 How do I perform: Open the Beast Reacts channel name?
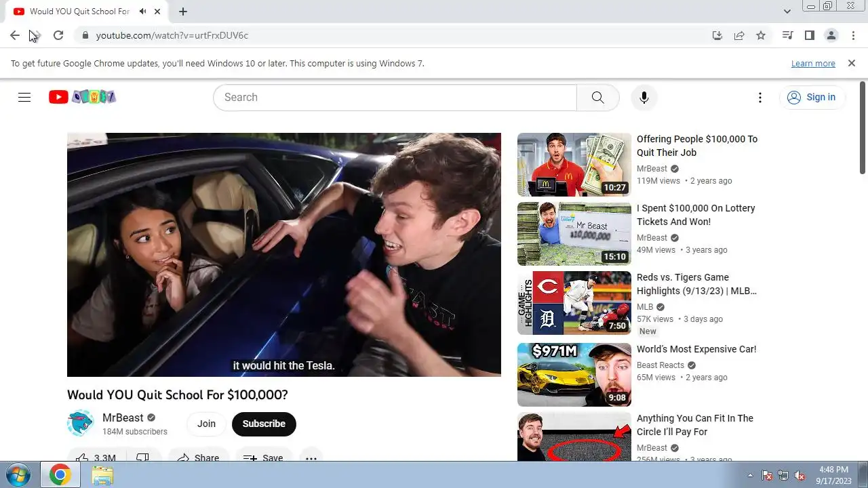click(x=661, y=365)
